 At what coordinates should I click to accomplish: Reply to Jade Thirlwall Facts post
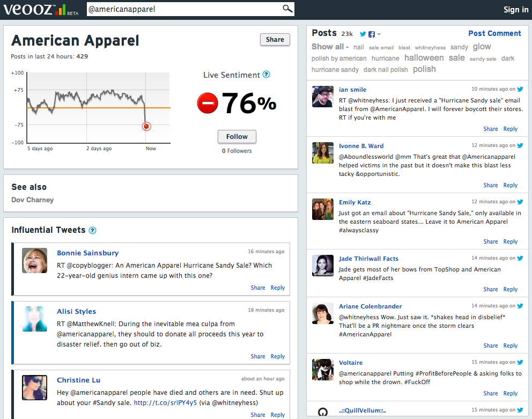(x=511, y=289)
